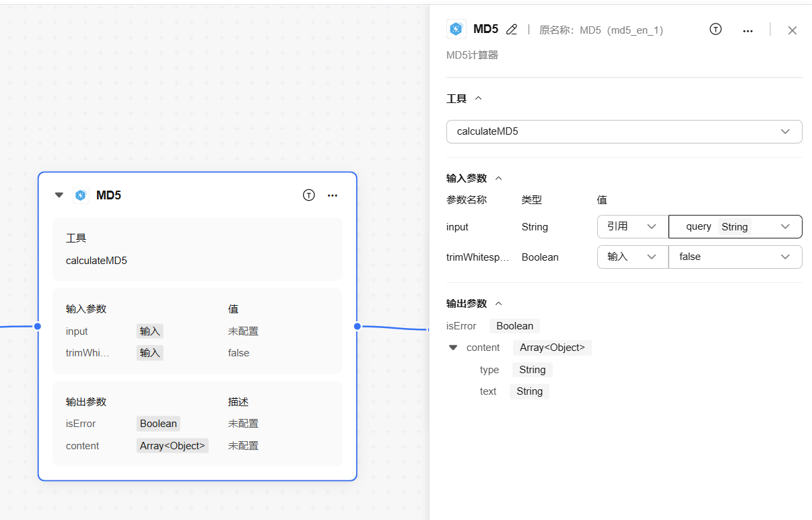Viewport: 812px width, 520px height.
Task: Open the 输入 type dropdown for trimWhitespace
Action: 632,257
